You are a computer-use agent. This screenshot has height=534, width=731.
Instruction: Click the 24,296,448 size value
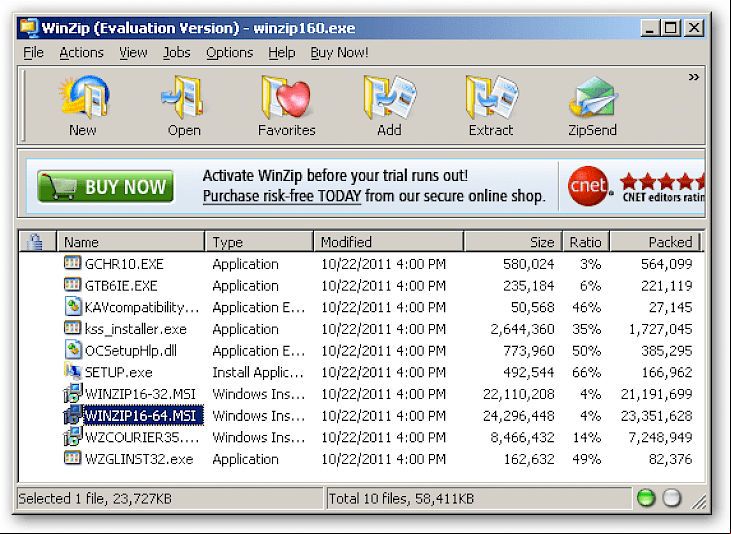point(518,416)
